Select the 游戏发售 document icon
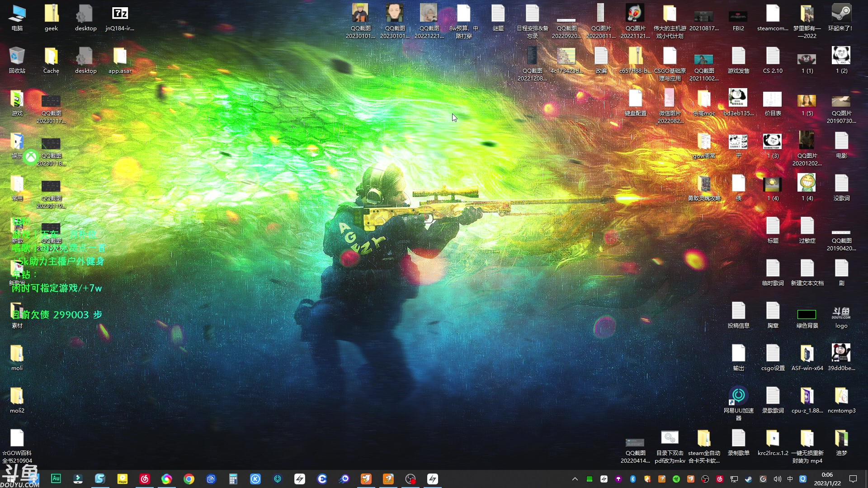Screen dimensions: 868x488 (x=738, y=60)
